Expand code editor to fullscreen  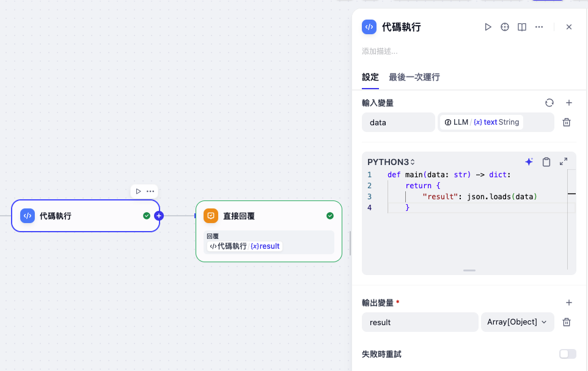(564, 162)
